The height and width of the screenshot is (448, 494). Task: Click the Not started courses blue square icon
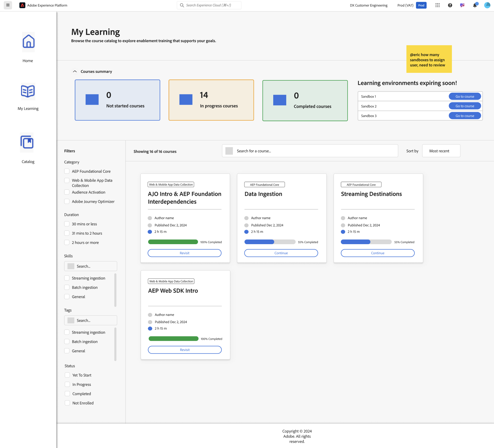(92, 100)
